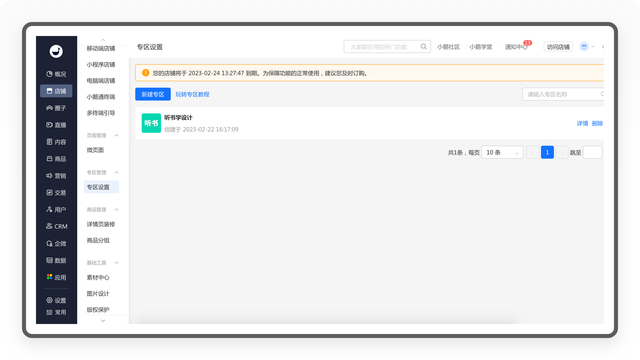Click the 专区名称 search input field
This screenshot has height=360, width=640.
point(562,94)
